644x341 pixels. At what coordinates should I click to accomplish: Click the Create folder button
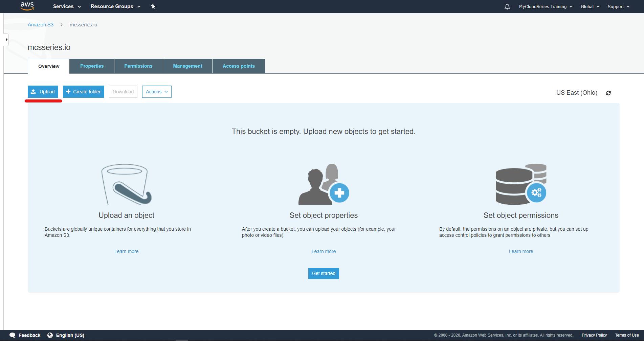(x=83, y=91)
